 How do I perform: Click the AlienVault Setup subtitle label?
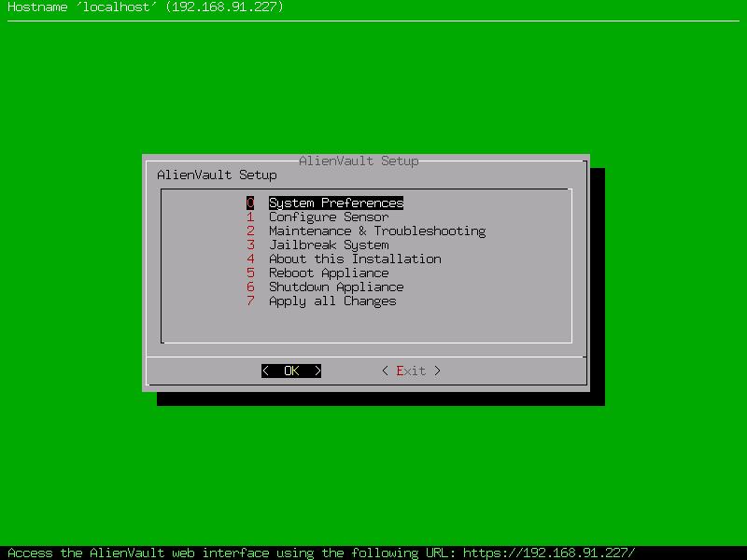point(217,175)
